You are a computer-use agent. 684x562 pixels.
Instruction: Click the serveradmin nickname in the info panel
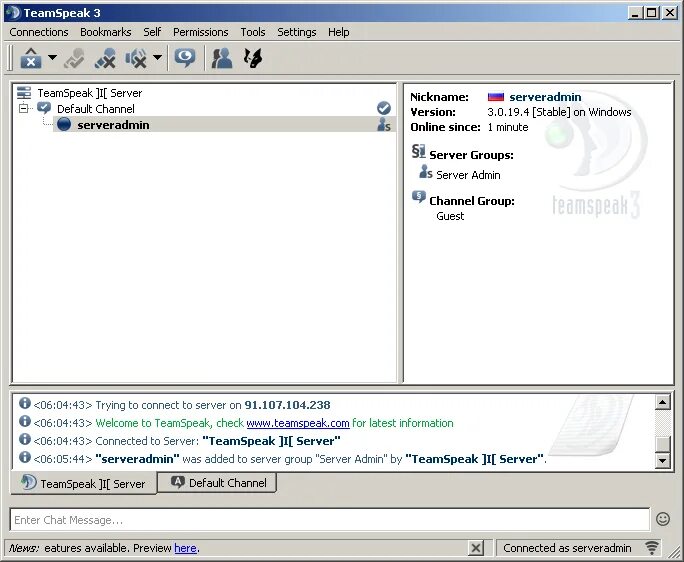tap(545, 97)
